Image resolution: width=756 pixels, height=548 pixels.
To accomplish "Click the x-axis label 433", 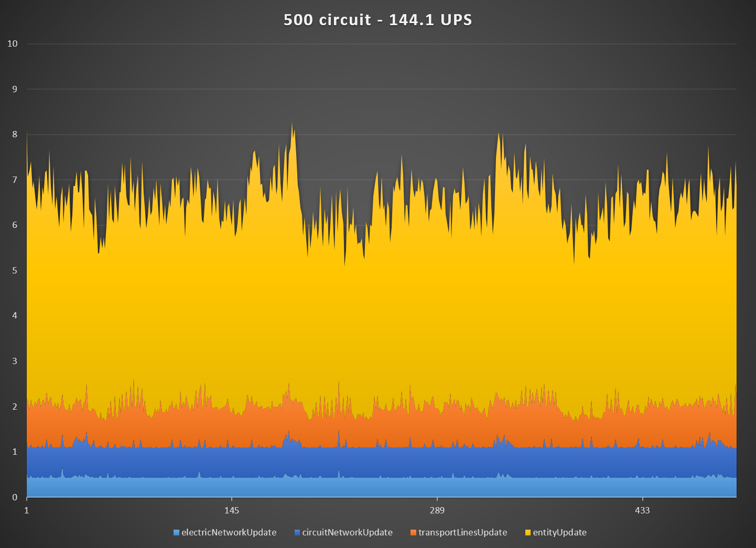I will click(x=642, y=510).
